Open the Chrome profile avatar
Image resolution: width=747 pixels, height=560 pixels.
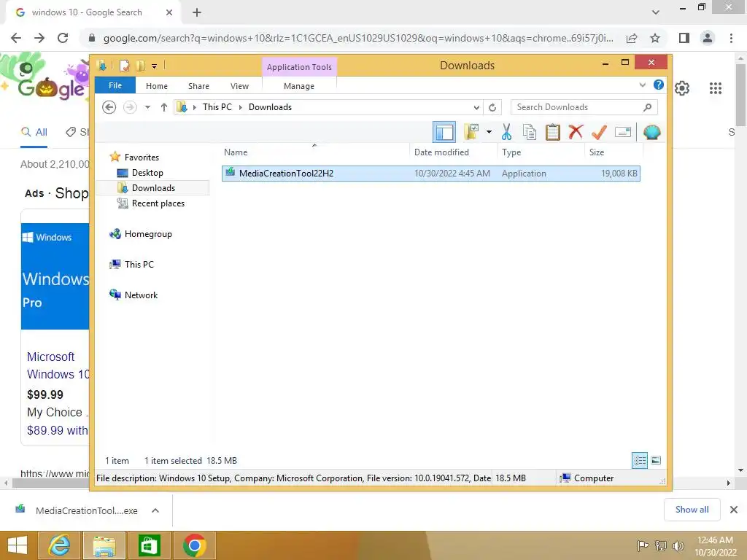pos(708,38)
